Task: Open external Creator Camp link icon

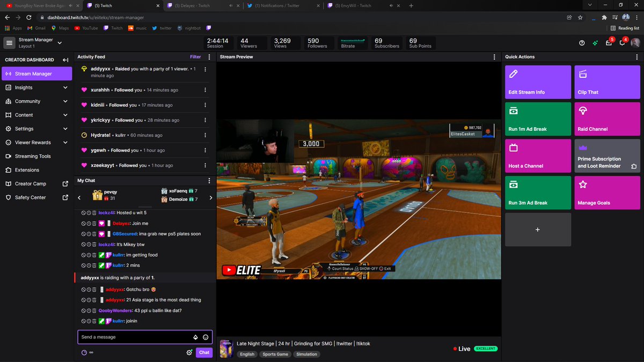Action: point(65,183)
